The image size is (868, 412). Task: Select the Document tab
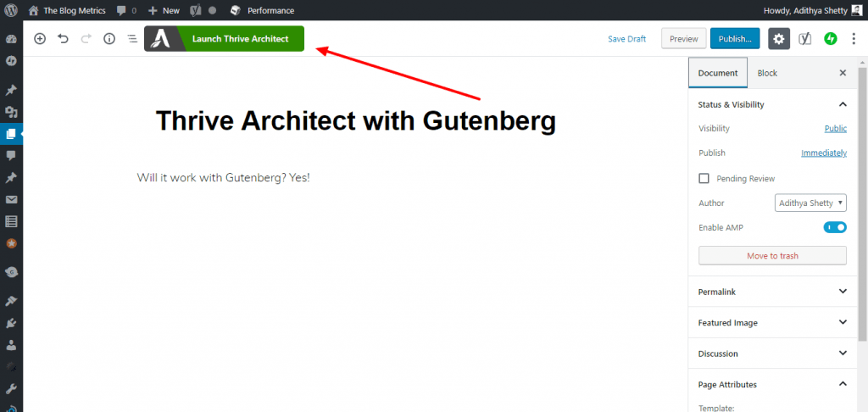[x=718, y=73]
